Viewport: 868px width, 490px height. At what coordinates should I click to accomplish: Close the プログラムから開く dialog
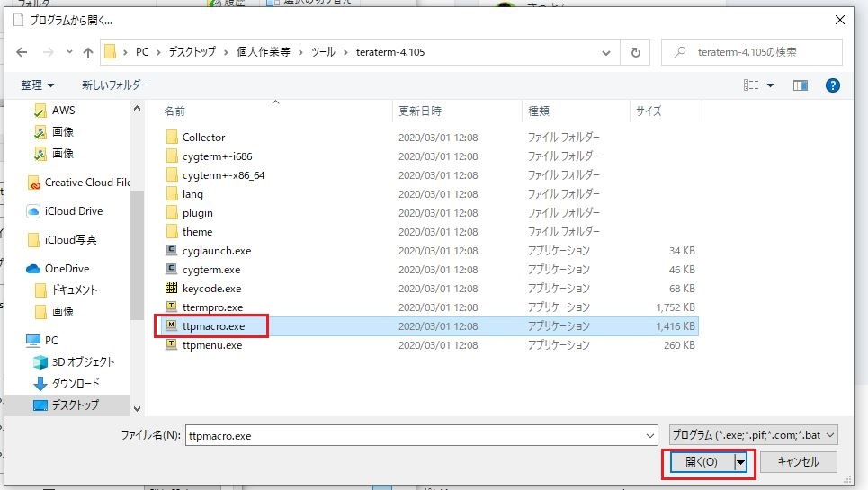pyautogui.click(x=839, y=21)
